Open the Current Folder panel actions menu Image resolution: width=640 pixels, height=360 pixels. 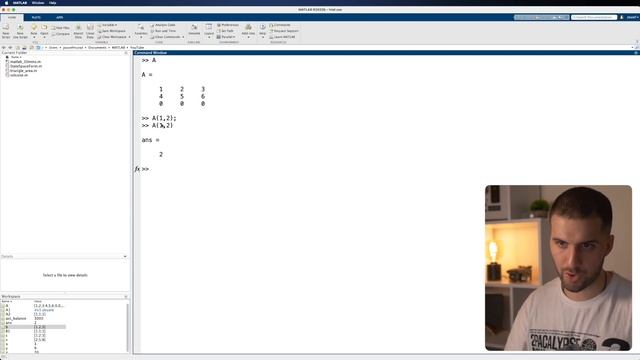pos(126,53)
